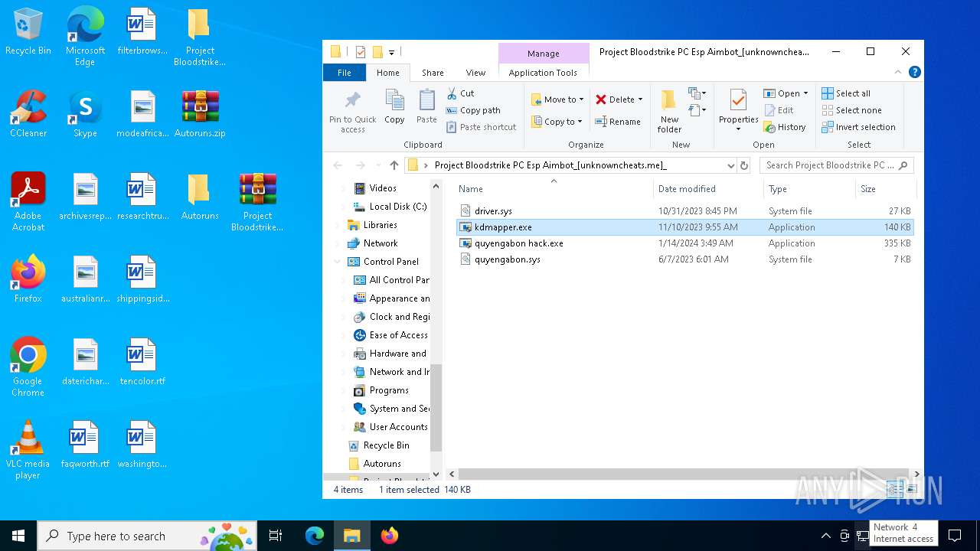Click the Cut scissors button
The height and width of the screenshot is (551, 980).
(460, 93)
